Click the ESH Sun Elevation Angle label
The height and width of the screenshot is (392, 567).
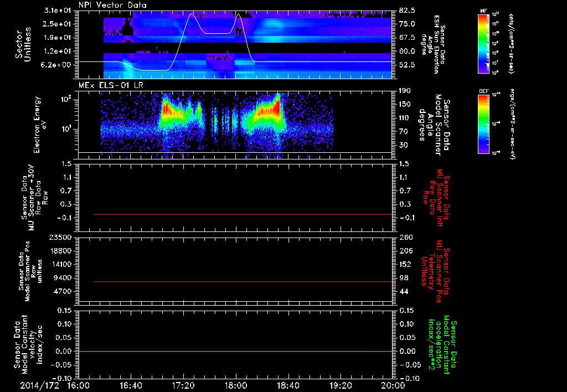point(433,44)
